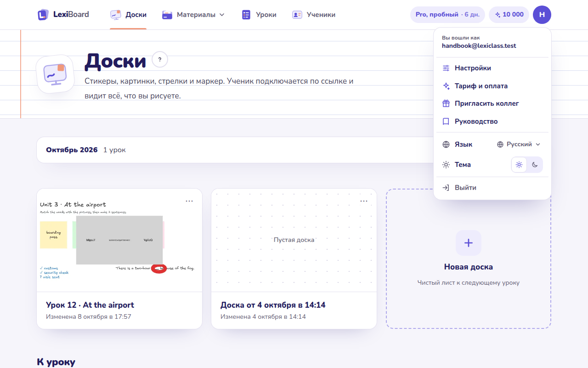Click the LexiBoard logo icon

pos(43,15)
